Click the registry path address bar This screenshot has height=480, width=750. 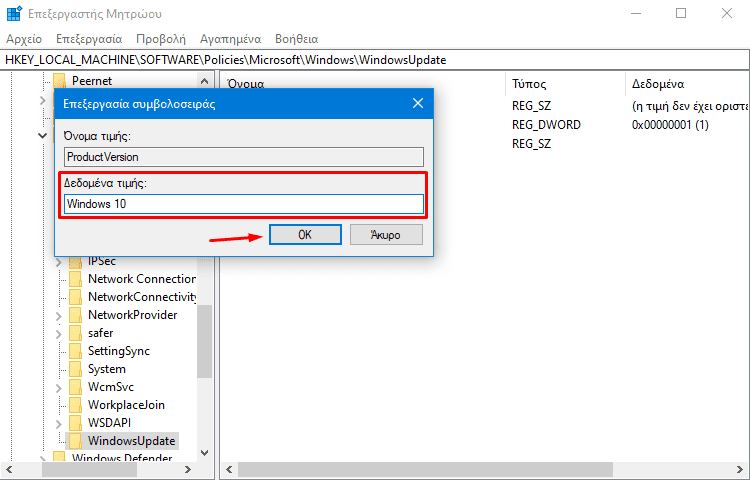coord(375,60)
